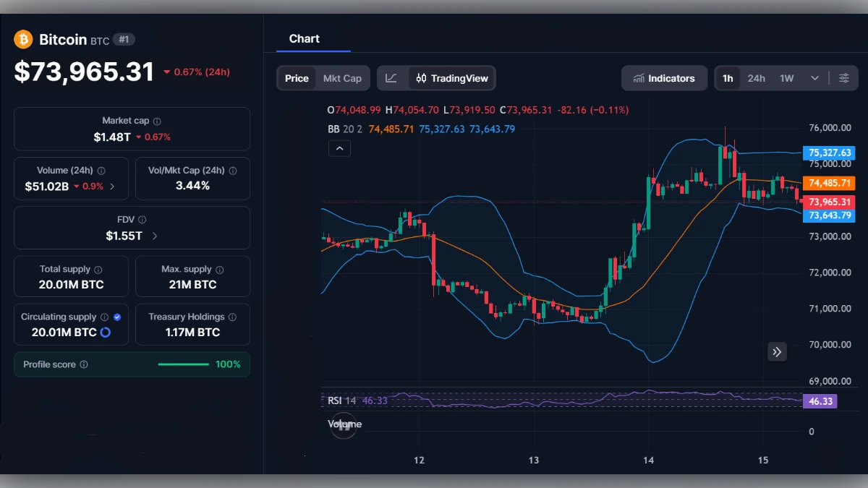Switch to the 24h timeframe toggle
Image resolution: width=868 pixels, height=488 pixels.
[x=756, y=78]
